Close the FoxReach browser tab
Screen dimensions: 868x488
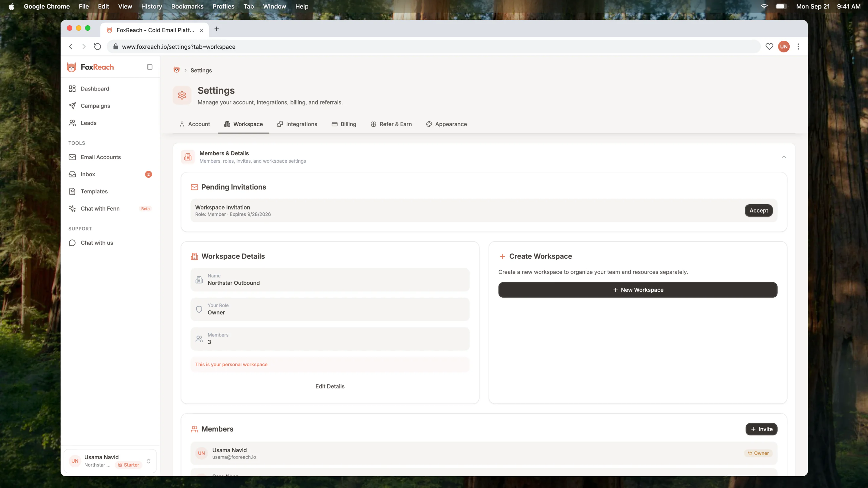[202, 30]
